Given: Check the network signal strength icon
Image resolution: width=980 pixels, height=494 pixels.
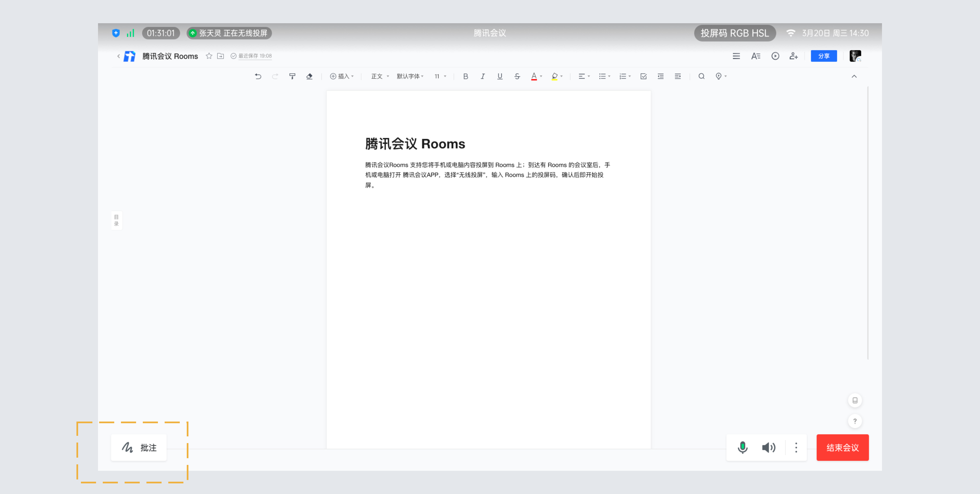Looking at the screenshot, I should (130, 33).
